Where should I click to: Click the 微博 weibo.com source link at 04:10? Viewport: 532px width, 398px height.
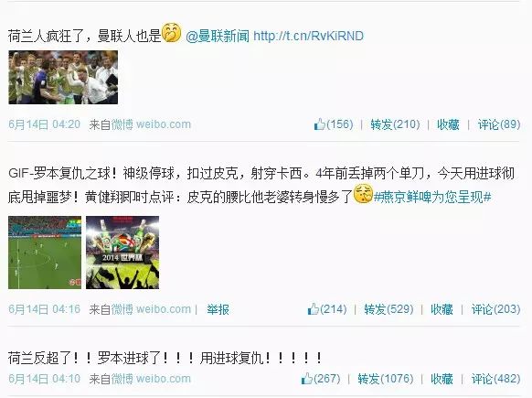tap(151, 378)
